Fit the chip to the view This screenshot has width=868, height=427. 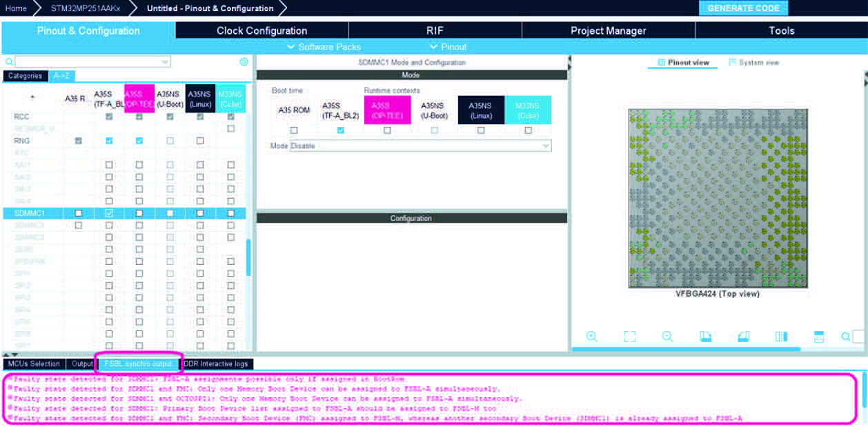[x=629, y=337]
